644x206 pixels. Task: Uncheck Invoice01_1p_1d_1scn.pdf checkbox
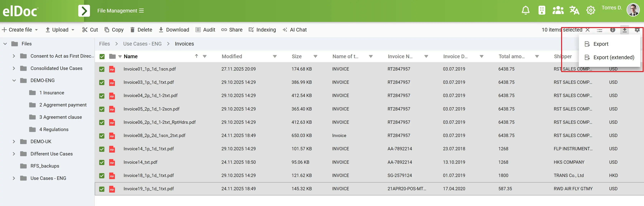tap(102, 69)
